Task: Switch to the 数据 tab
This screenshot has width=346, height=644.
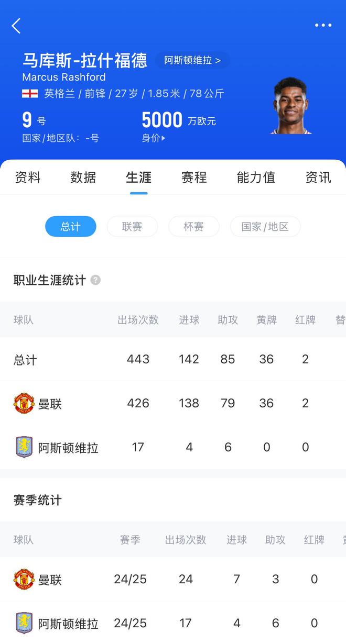Action: (83, 177)
